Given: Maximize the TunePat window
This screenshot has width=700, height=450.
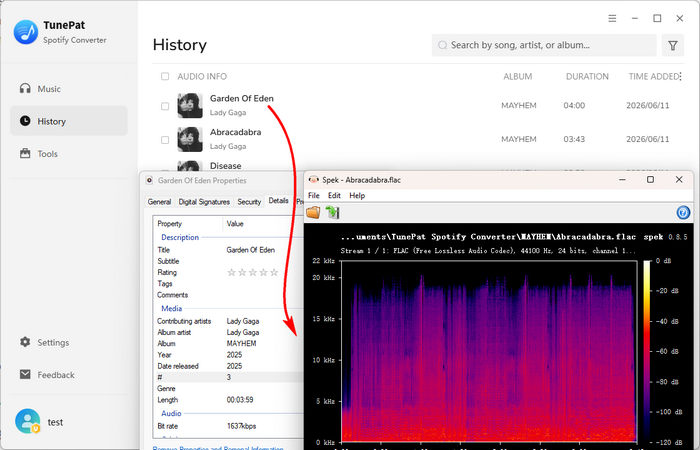Looking at the screenshot, I should click(657, 18).
